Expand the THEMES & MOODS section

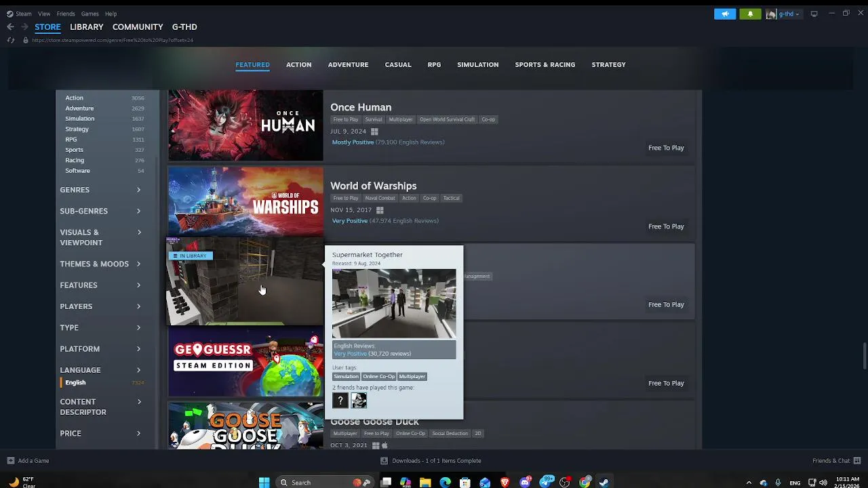tap(100, 264)
